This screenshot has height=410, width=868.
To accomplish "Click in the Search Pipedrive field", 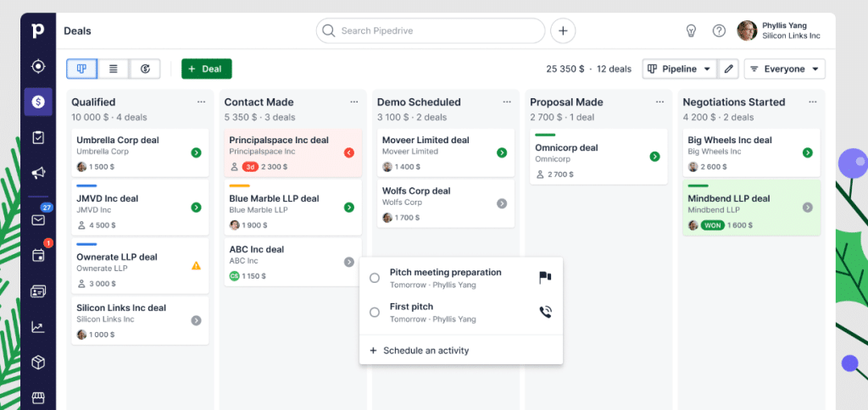I will pos(430,31).
